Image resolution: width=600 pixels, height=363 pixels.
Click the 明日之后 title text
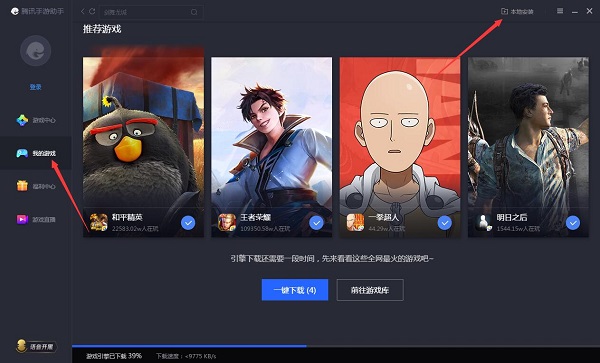512,217
